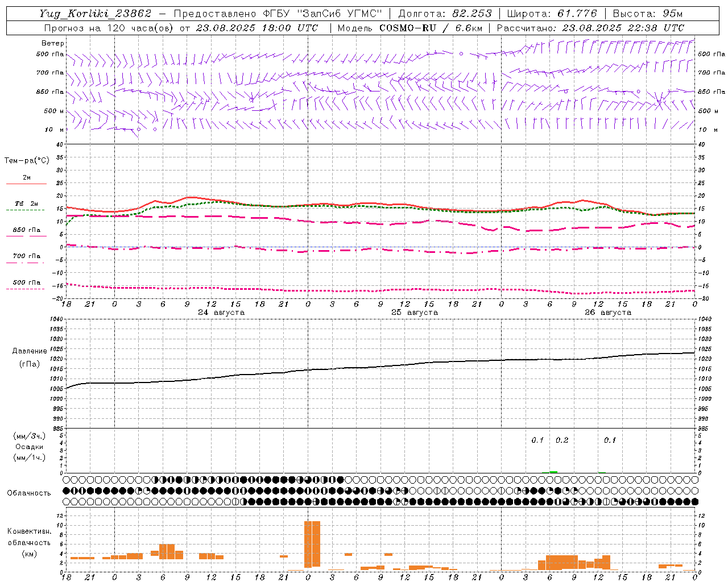Click the Осадки precipitation label
The image size is (728, 582).
pyautogui.click(x=29, y=447)
